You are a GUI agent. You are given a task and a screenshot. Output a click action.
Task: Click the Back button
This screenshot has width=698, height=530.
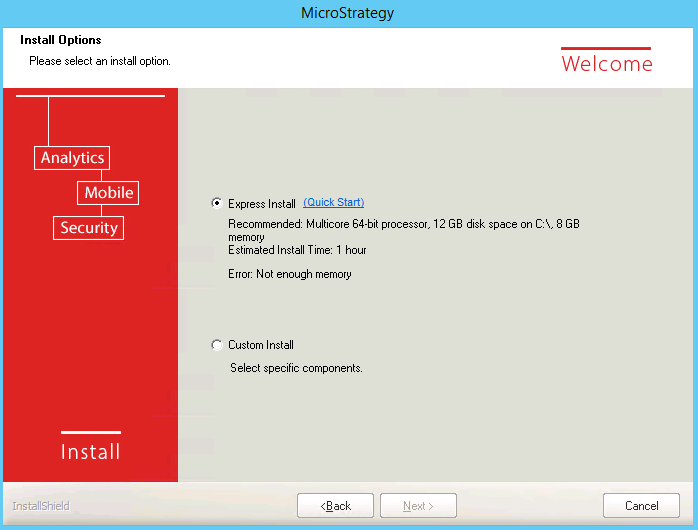335,506
